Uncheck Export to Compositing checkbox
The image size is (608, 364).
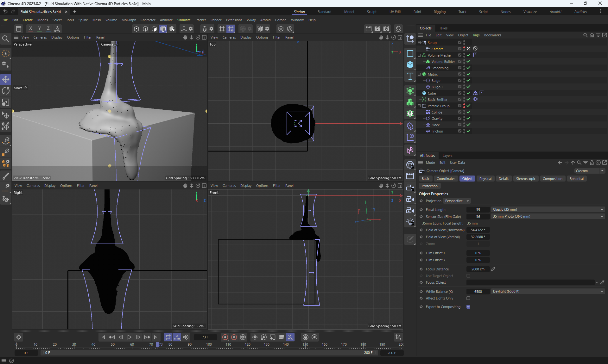coord(468,307)
